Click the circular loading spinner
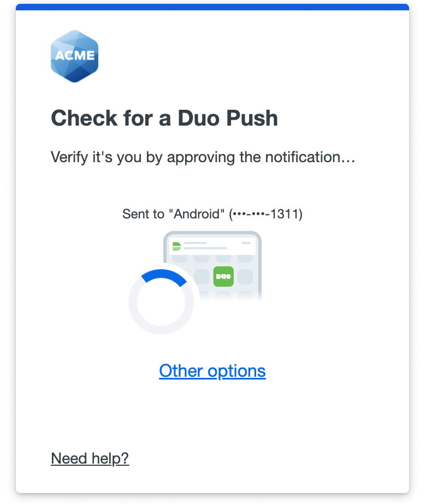 click(161, 302)
